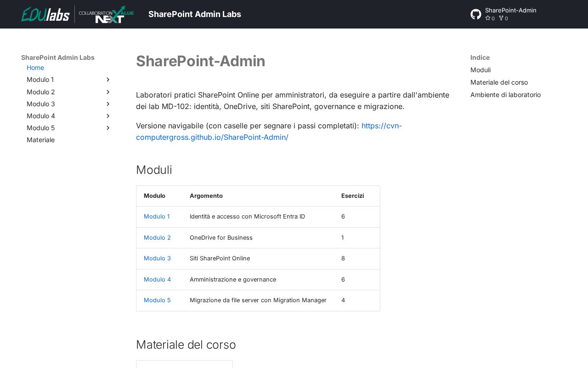Expand Modulo 1 in the sidebar
Image resolution: width=588 pixels, height=368 pixels.
click(108, 80)
